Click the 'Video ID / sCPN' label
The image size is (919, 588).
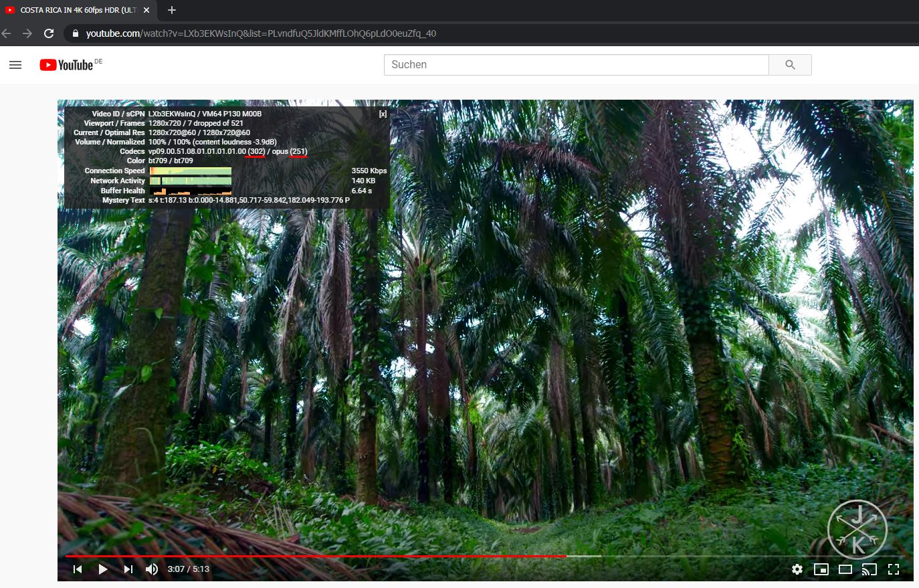[118, 114]
